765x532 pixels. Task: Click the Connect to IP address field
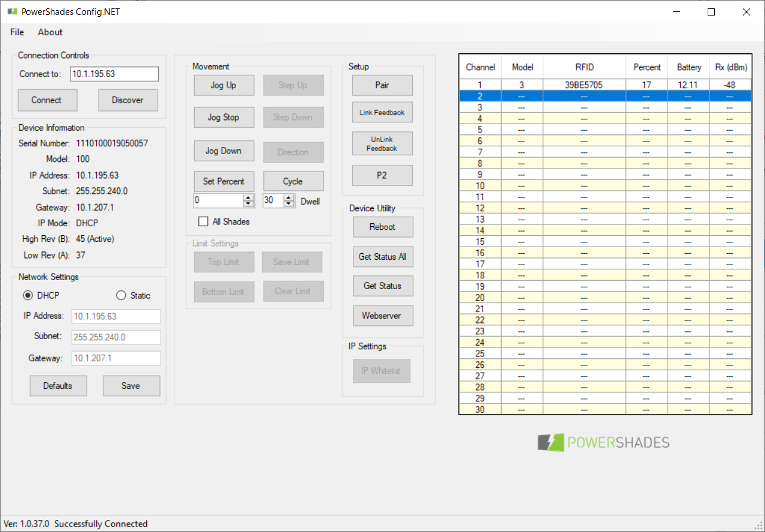(x=114, y=74)
